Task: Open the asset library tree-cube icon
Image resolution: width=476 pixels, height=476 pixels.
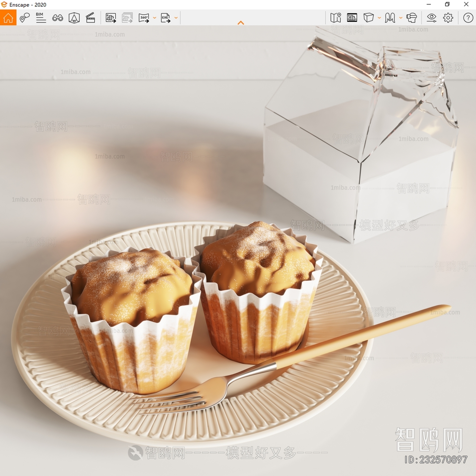Action: [74, 18]
